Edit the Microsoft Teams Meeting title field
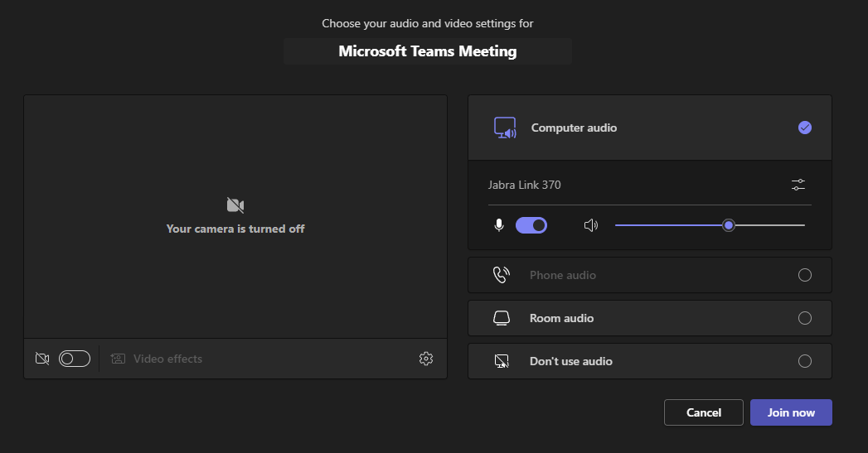868x453 pixels. coord(427,51)
